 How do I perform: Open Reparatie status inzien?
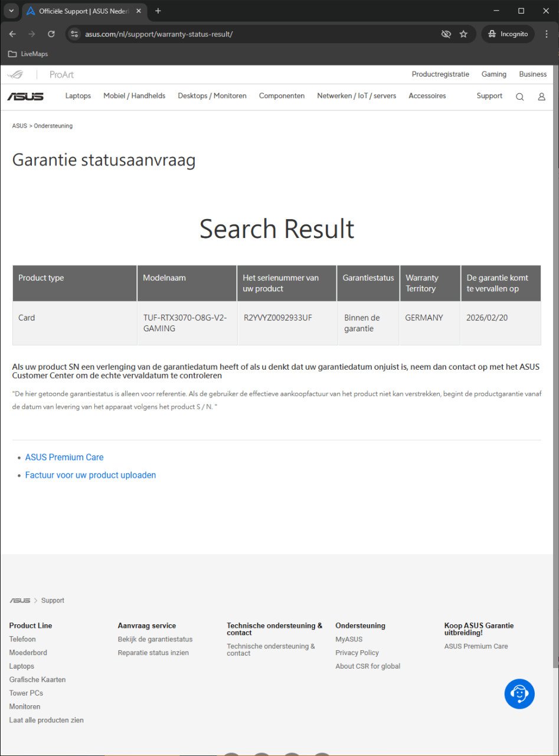pos(153,653)
